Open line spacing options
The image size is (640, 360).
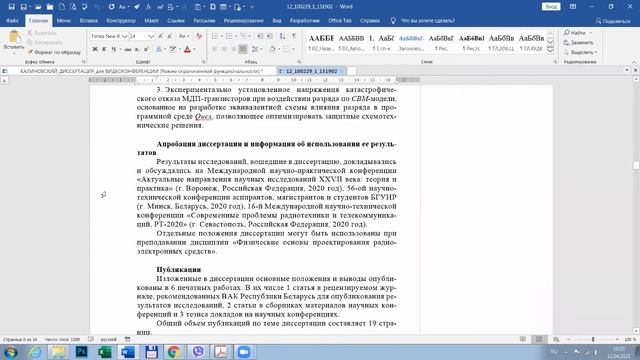point(255,49)
